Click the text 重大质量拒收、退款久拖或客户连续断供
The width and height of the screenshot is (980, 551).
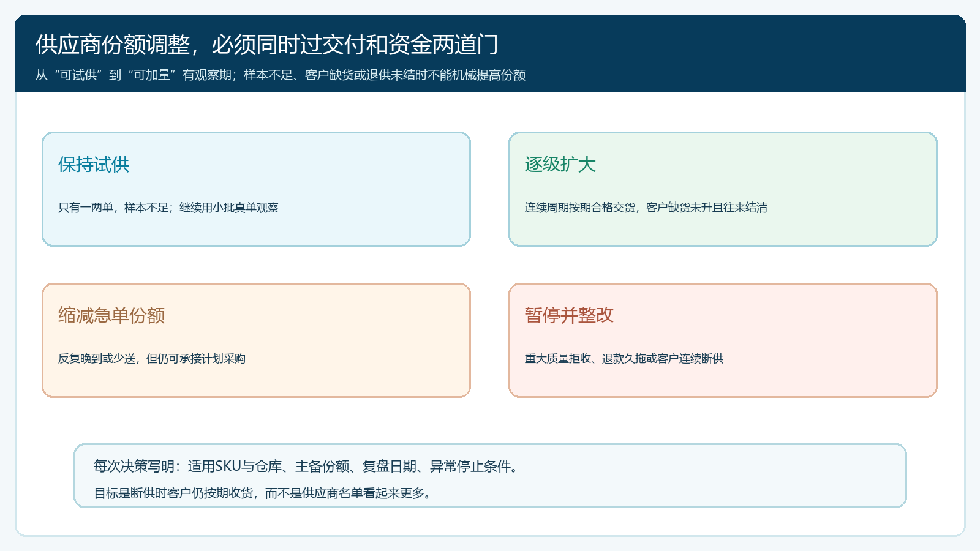(624, 359)
